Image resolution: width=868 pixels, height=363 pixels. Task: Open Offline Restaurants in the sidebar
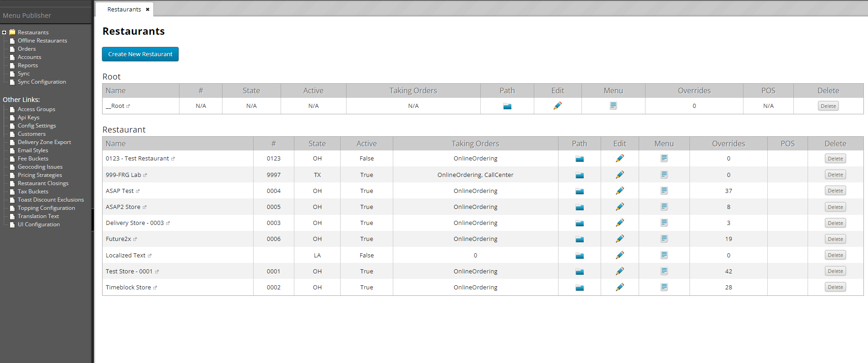(x=42, y=41)
